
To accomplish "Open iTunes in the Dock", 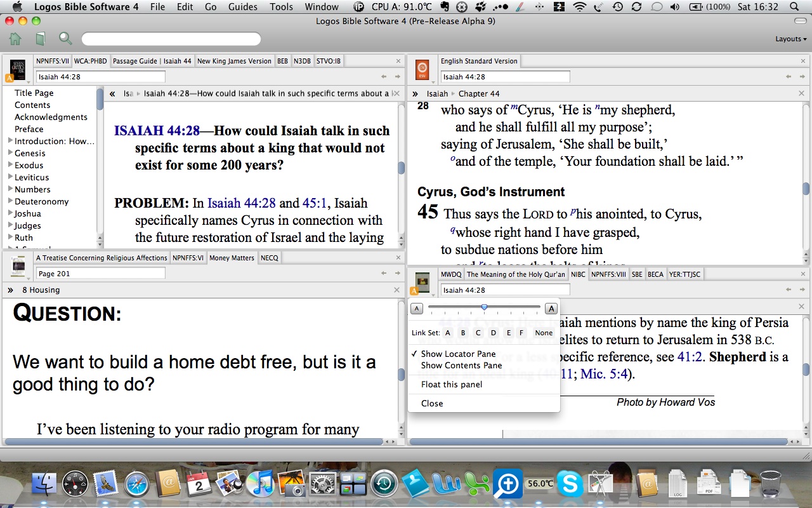I will coord(259,485).
